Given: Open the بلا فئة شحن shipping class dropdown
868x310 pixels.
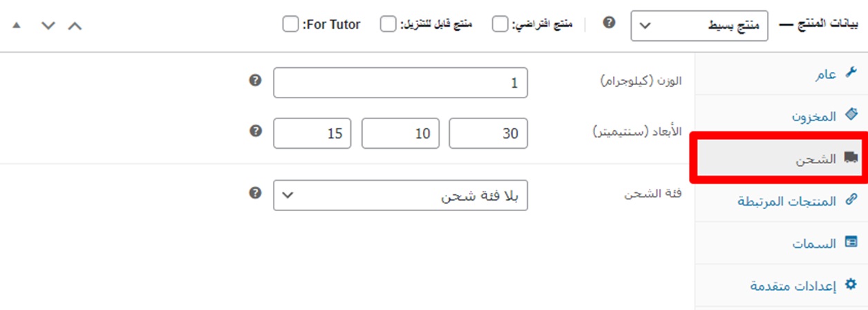Looking at the screenshot, I should tap(400, 196).
